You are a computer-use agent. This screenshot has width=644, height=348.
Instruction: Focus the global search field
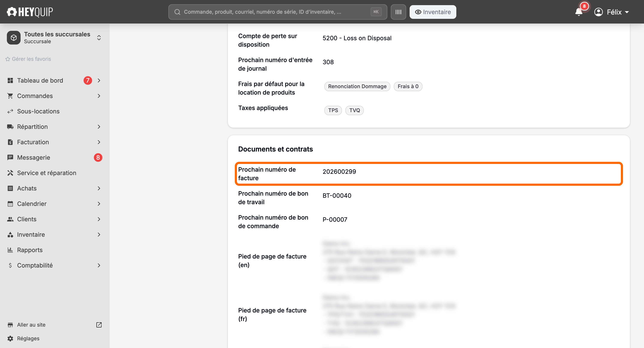[x=277, y=12]
